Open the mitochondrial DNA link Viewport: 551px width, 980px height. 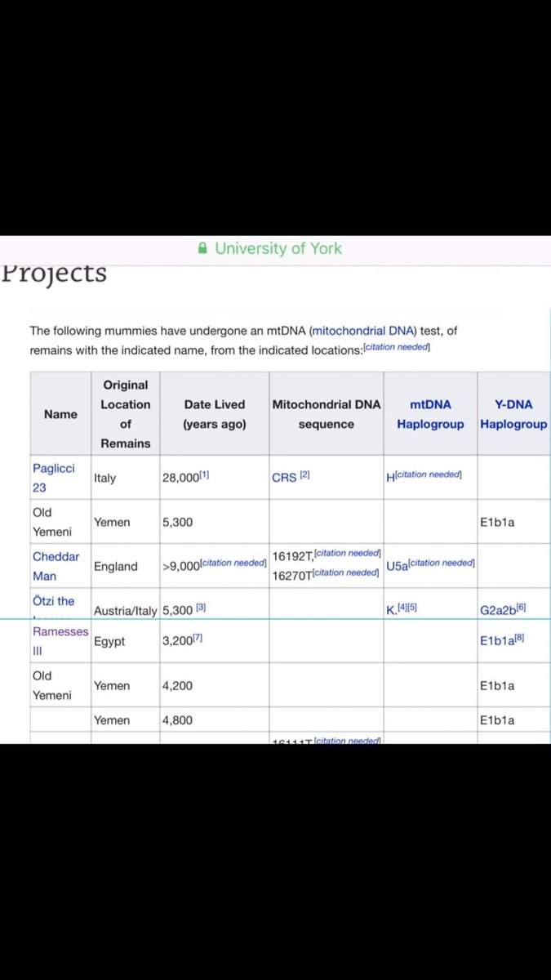(x=363, y=331)
